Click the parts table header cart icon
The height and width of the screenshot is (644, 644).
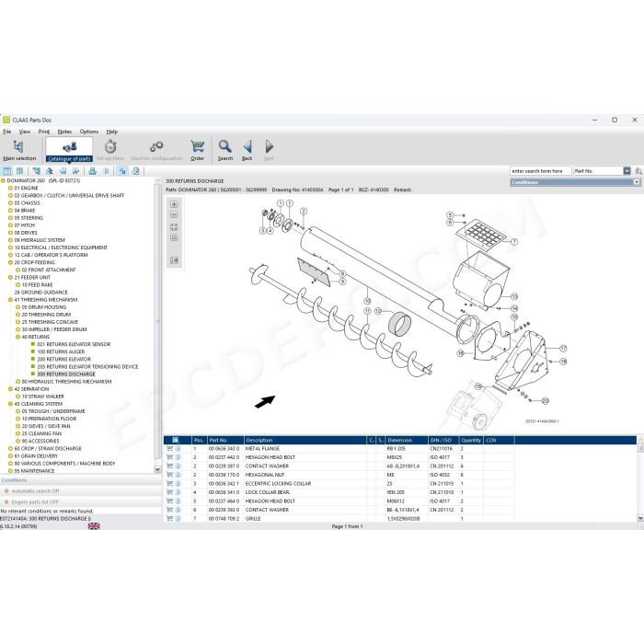pyautogui.click(x=176, y=440)
